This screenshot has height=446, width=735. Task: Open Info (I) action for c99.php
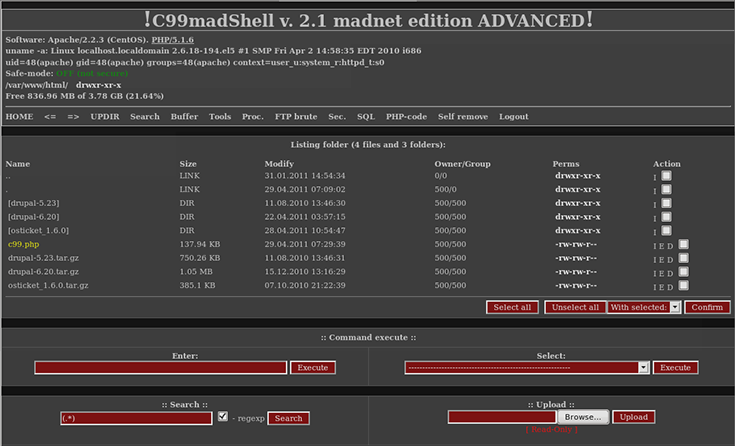pos(655,246)
